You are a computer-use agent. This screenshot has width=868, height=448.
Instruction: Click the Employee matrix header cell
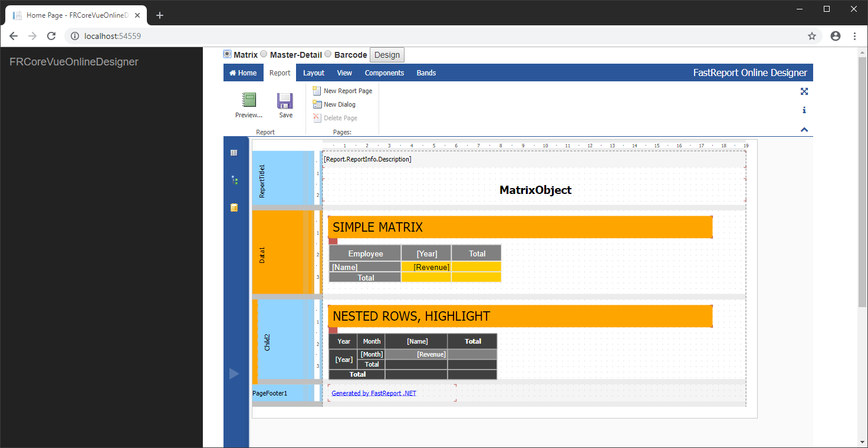pos(365,253)
